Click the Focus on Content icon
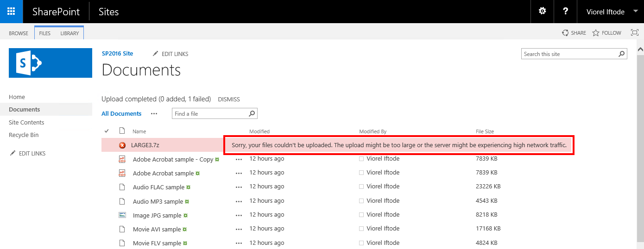The image size is (644, 249). 634,33
